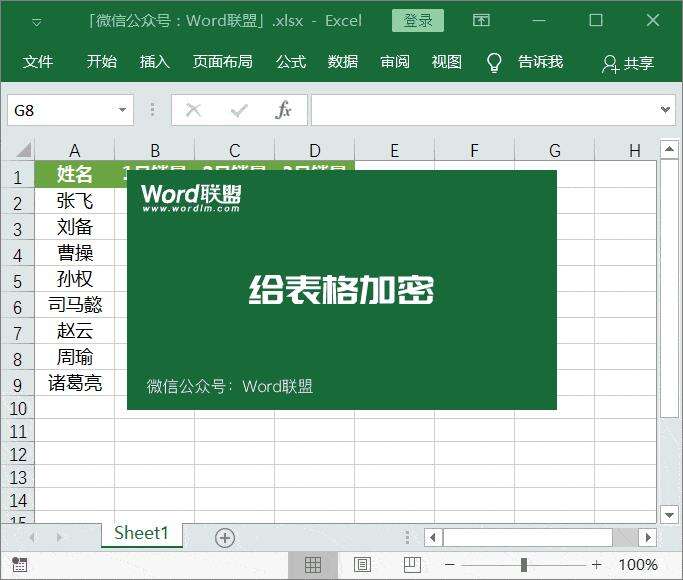Screen dimensions: 683x580
Task: Expand the formula bar chevron
Action: click(665, 110)
